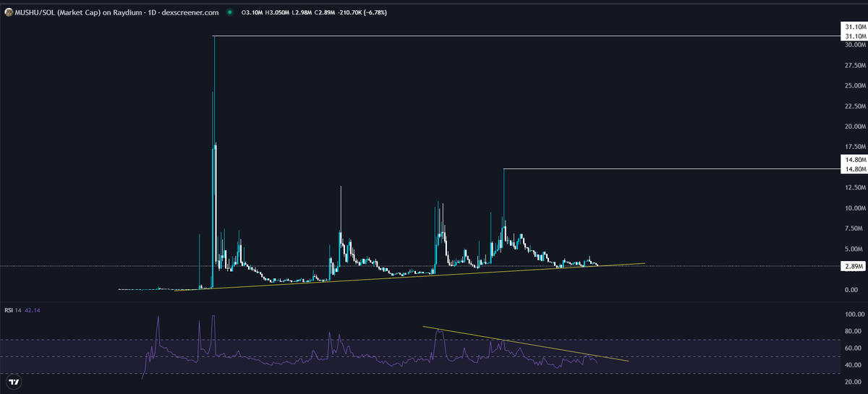Select the RSI 14 indicator label
The height and width of the screenshot is (394, 868).
tap(13, 312)
